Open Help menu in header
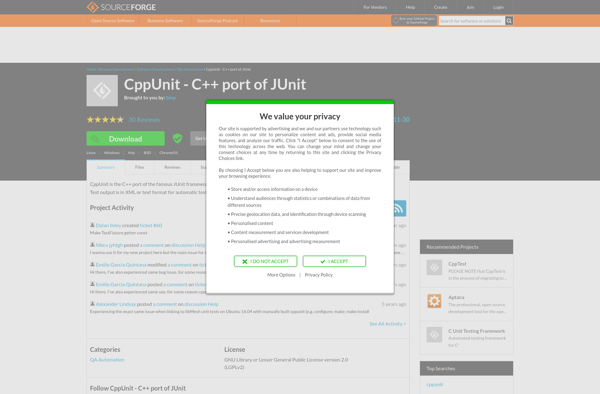Viewport: 600px width, 394px height. coord(410,7)
